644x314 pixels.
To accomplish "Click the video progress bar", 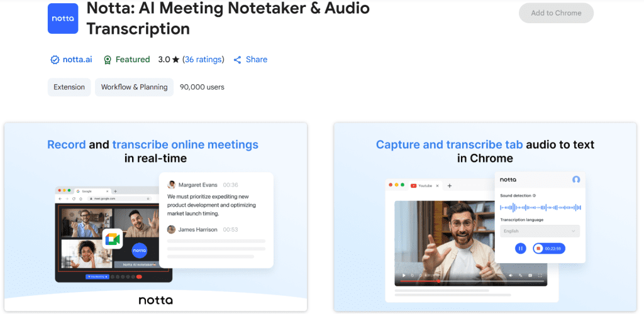I will (x=472, y=281).
